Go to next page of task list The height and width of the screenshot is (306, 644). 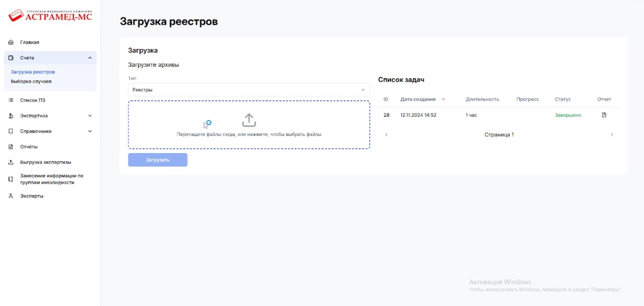(612, 134)
